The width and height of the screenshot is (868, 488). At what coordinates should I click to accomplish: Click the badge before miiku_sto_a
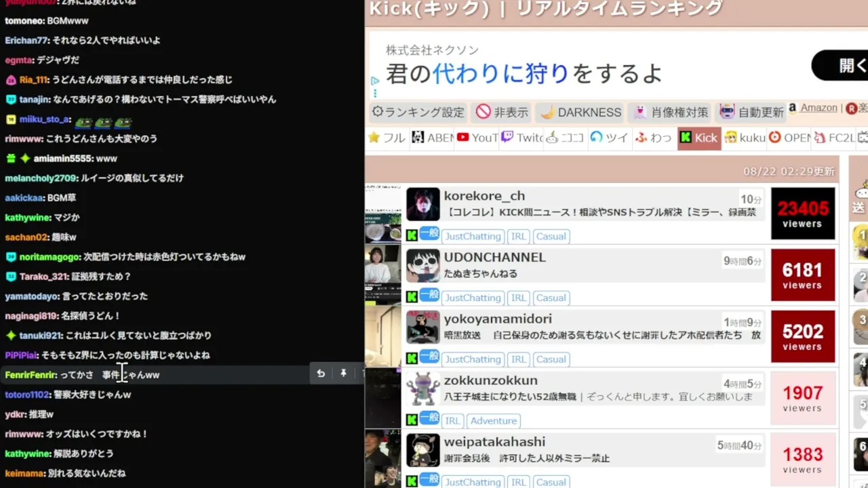(10, 119)
